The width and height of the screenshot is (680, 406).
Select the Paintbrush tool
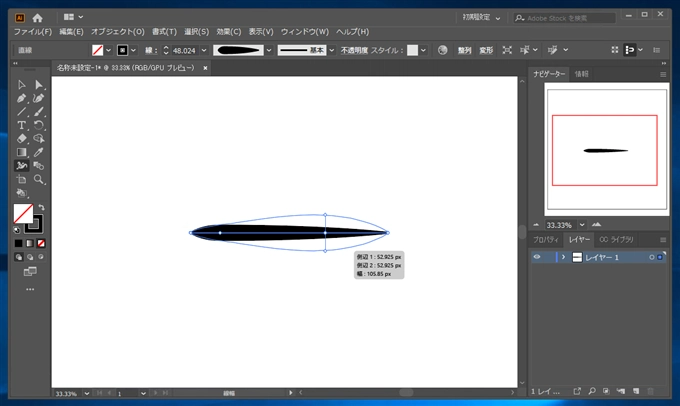[x=39, y=111]
